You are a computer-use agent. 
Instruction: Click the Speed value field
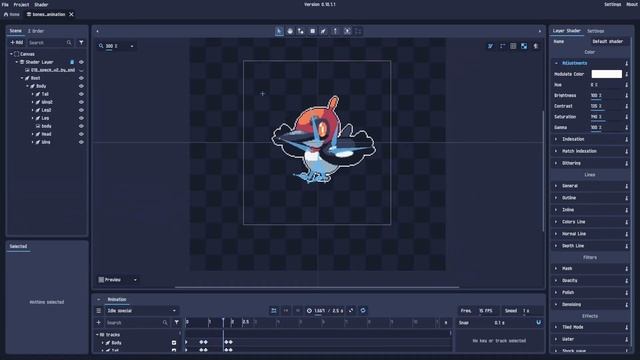click(x=531, y=311)
